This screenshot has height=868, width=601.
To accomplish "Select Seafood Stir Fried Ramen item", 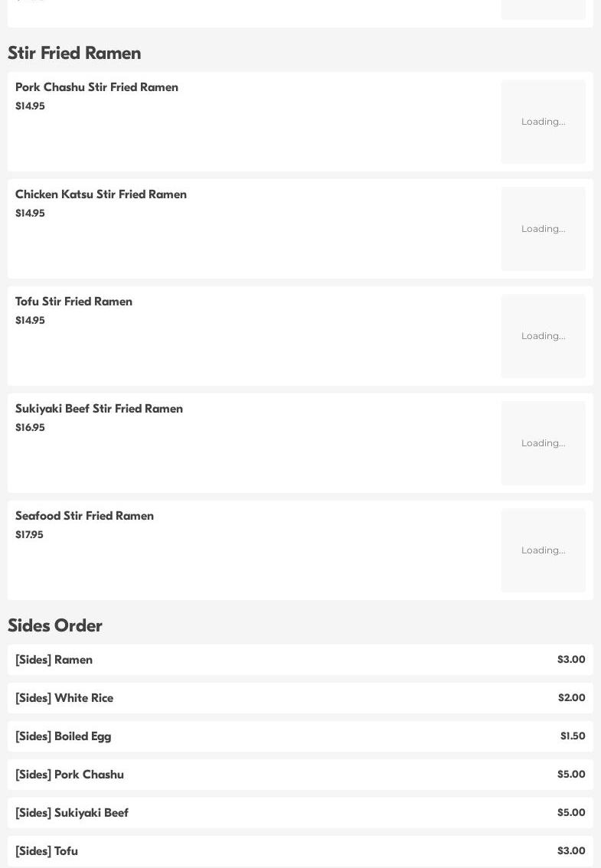I will [x=85, y=516].
